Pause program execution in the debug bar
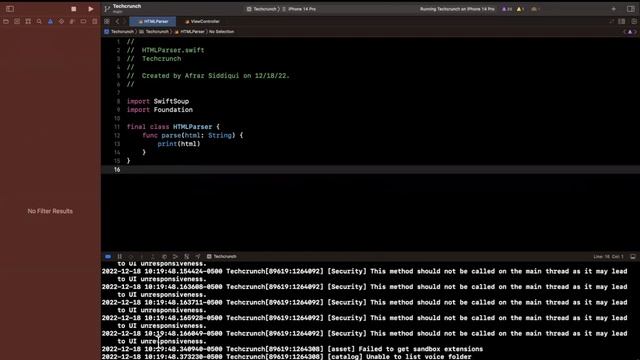The image size is (640, 360). click(120, 256)
